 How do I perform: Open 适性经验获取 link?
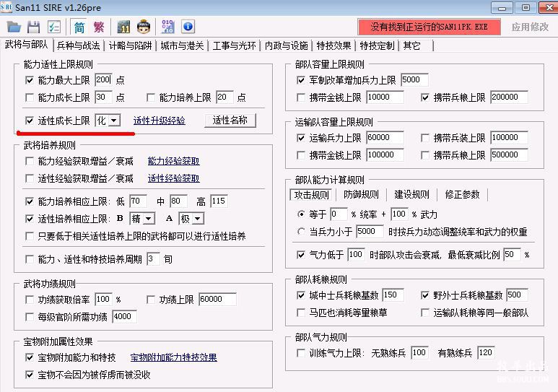tap(174, 178)
